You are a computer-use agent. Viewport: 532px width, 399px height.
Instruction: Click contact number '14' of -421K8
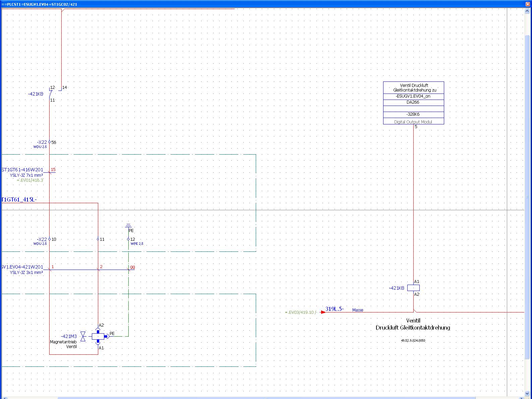coord(65,87)
